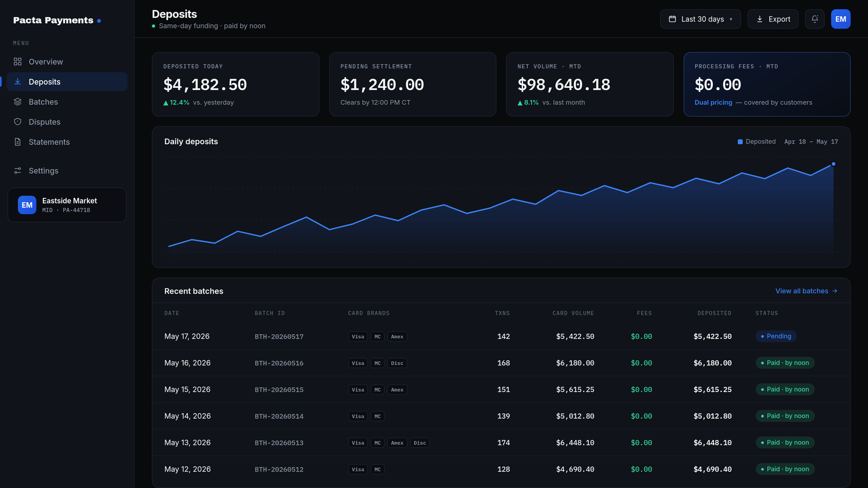The width and height of the screenshot is (868, 488).
Task: Click the TXNS column header
Action: [x=502, y=313]
